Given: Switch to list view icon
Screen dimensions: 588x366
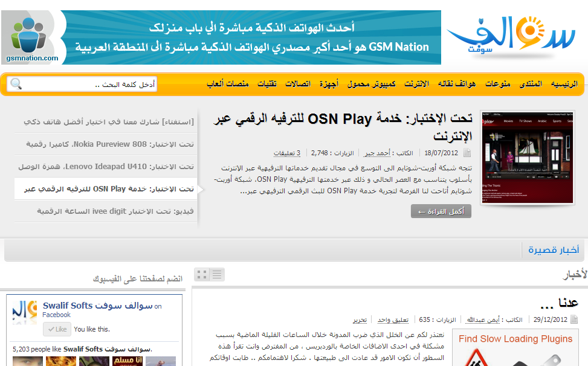Looking at the screenshot, I should tap(217, 275).
